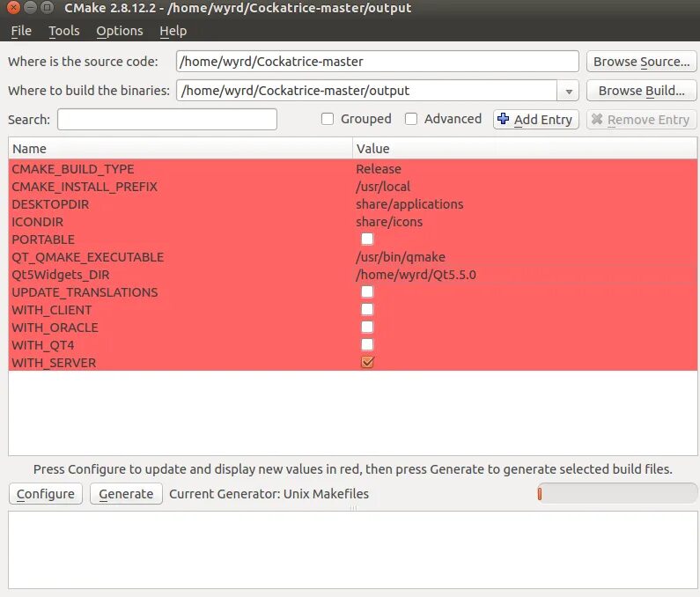Screen dimensions: 700x597
Task: Select the ICONDIR entry name
Action: (x=38, y=222)
